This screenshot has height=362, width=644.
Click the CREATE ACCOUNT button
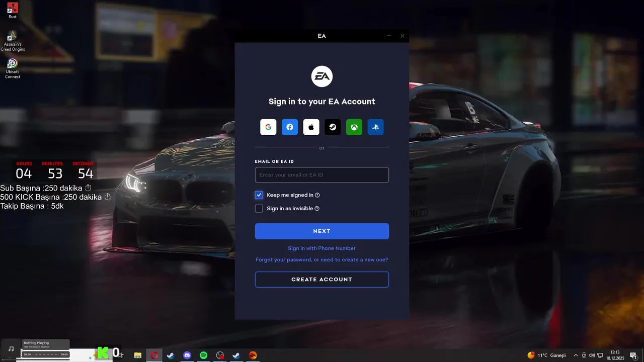coord(322,280)
